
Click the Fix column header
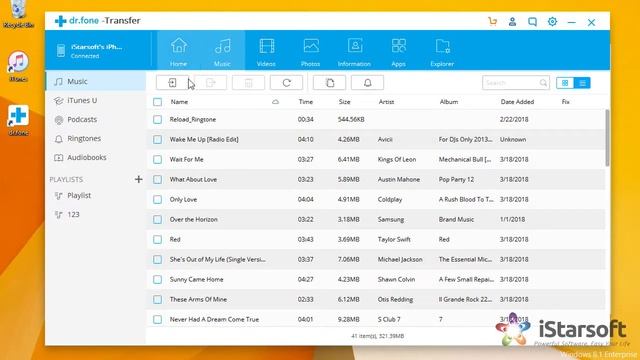(x=565, y=102)
